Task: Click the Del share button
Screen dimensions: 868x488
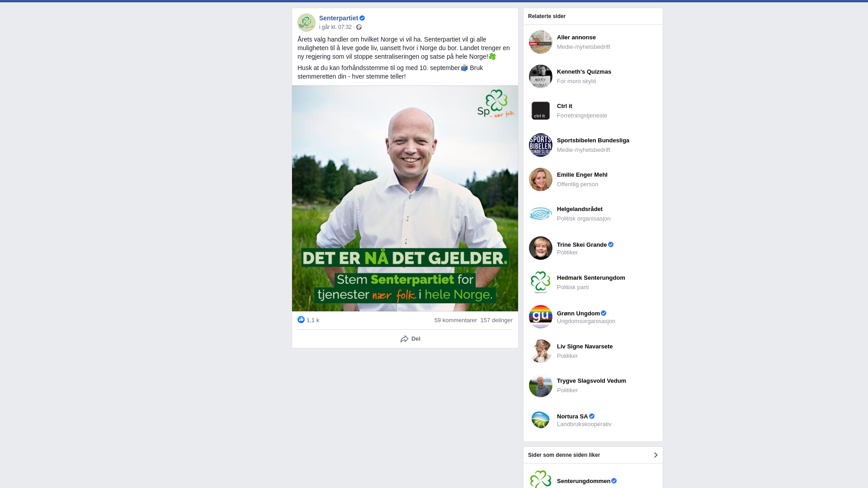Action: [x=410, y=339]
